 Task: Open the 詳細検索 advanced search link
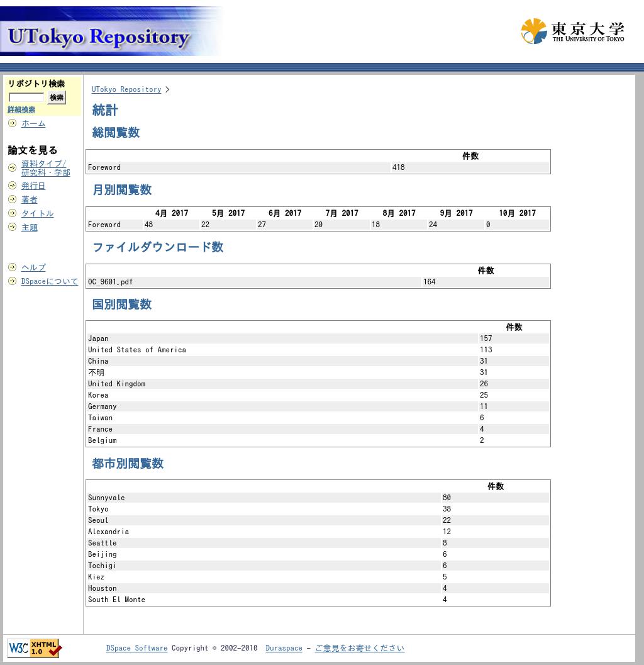click(x=21, y=110)
